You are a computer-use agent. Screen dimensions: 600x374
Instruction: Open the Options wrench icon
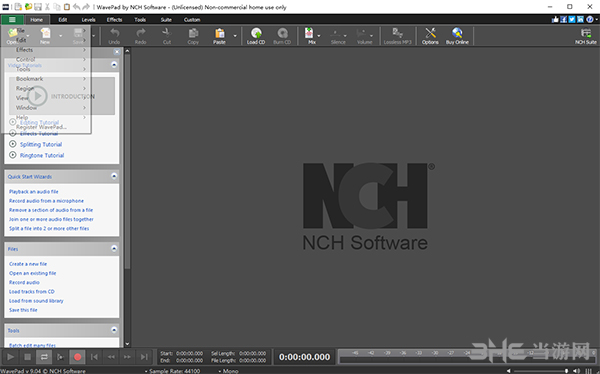point(430,36)
